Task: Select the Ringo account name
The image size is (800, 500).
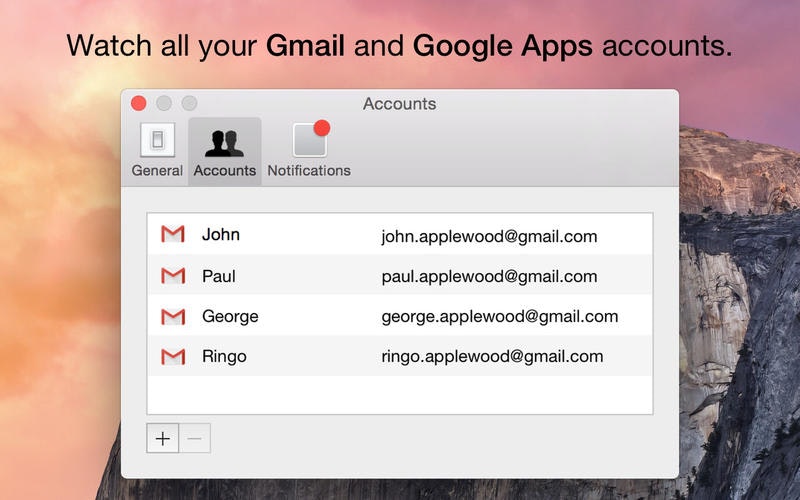Action: [224, 356]
